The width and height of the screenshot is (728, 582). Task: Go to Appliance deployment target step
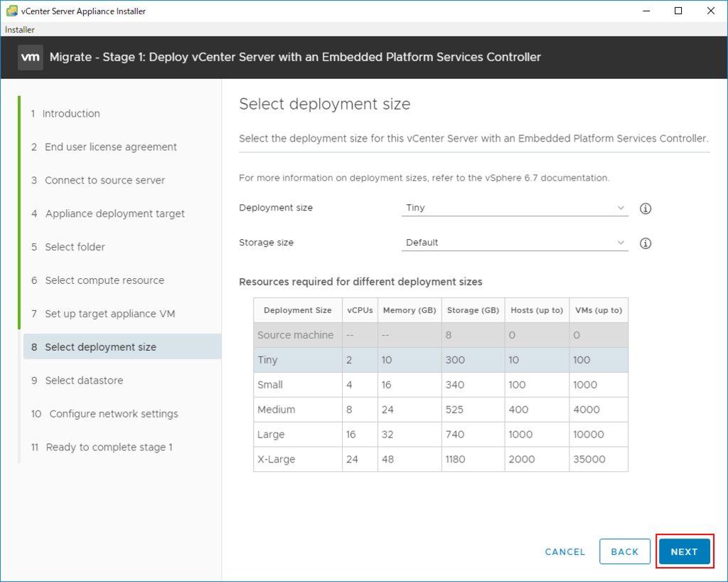click(x=114, y=214)
